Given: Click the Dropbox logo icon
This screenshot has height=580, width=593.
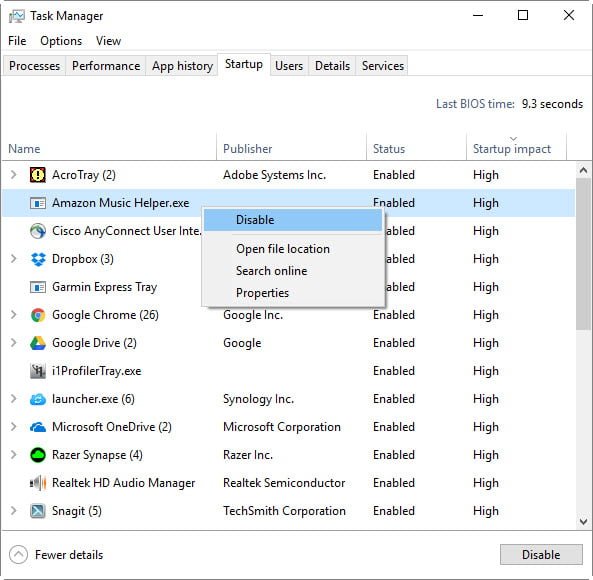Looking at the screenshot, I should point(38,259).
